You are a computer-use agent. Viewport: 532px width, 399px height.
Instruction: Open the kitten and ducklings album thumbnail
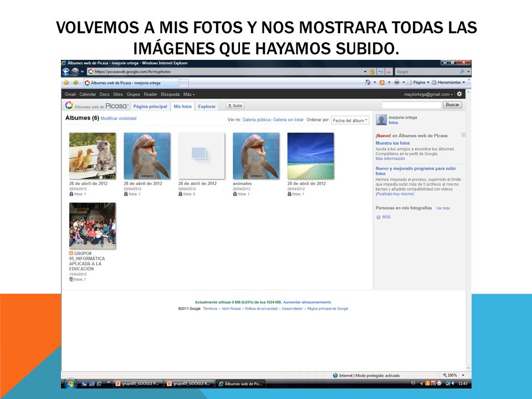click(x=93, y=156)
